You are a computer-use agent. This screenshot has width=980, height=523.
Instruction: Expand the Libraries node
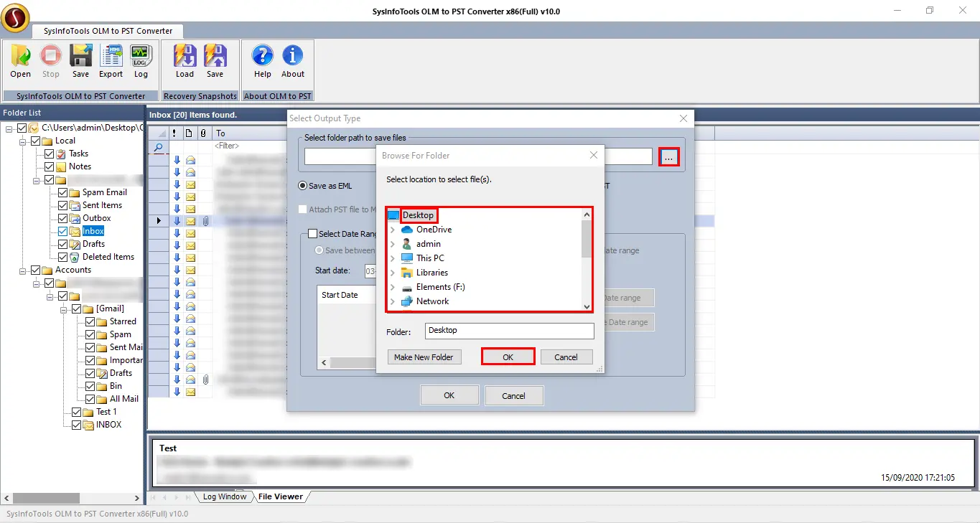click(x=393, y=273)
